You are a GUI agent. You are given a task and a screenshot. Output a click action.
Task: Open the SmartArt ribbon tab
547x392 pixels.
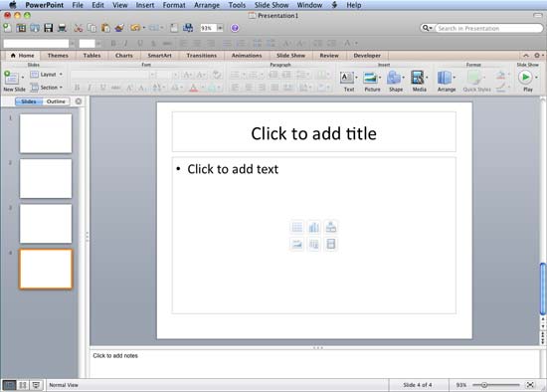point(160,55)
